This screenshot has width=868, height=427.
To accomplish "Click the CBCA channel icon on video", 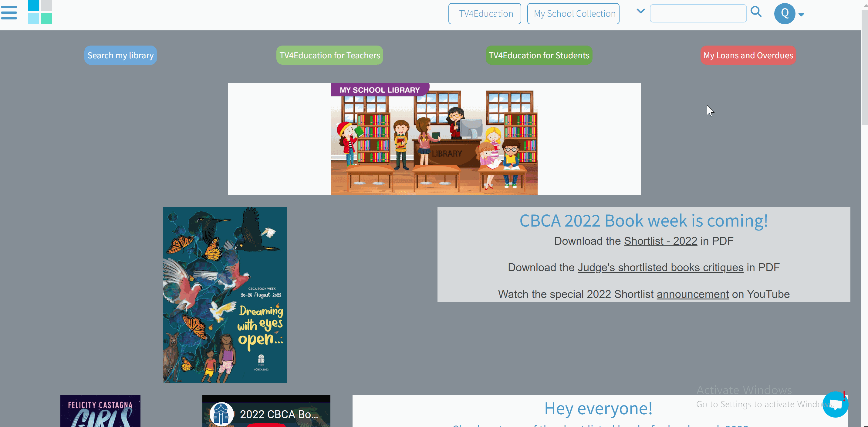I will coord(221,414).
